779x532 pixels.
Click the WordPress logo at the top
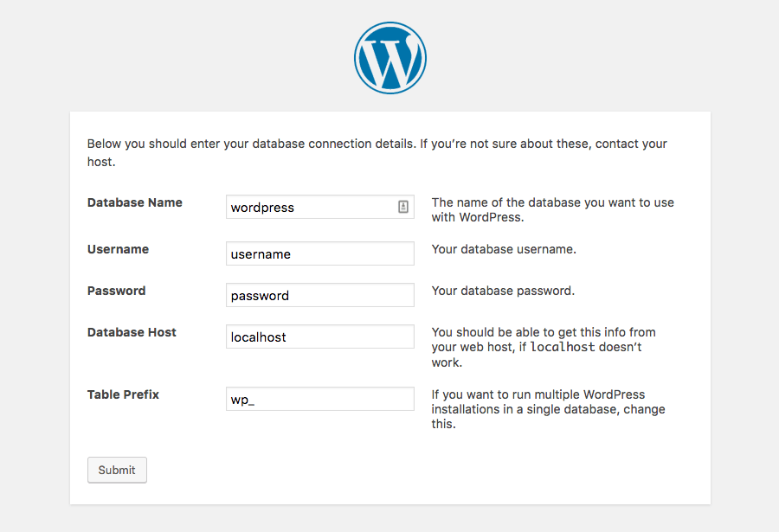click(389, 57)
